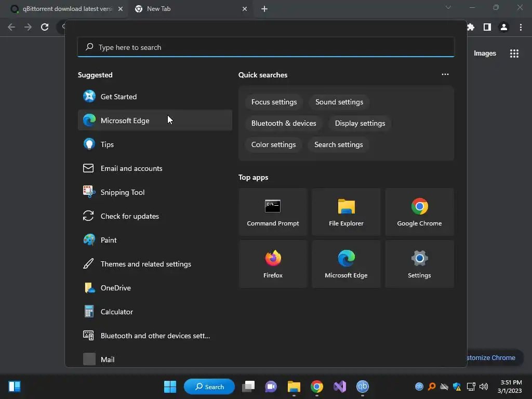The image size is (532, 399).
Task: Switch to the New Tab tab
Action: 189,9
